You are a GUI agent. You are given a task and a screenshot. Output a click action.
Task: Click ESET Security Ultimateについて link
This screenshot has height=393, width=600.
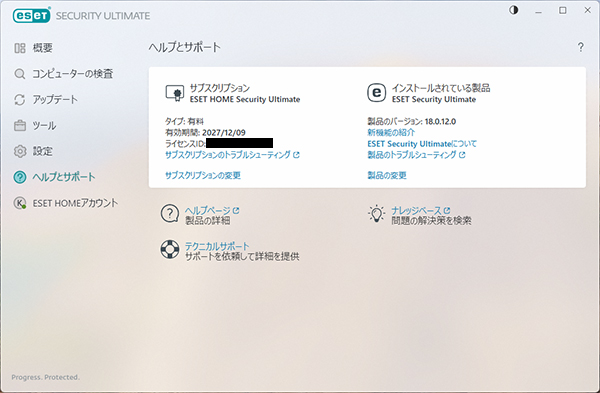tap(422, 144)
